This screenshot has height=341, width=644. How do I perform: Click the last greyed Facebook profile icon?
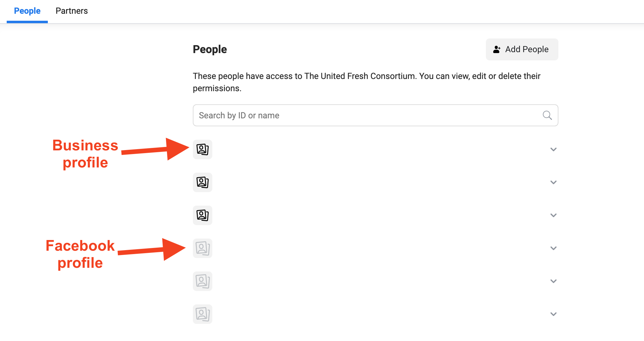(203, 314)
